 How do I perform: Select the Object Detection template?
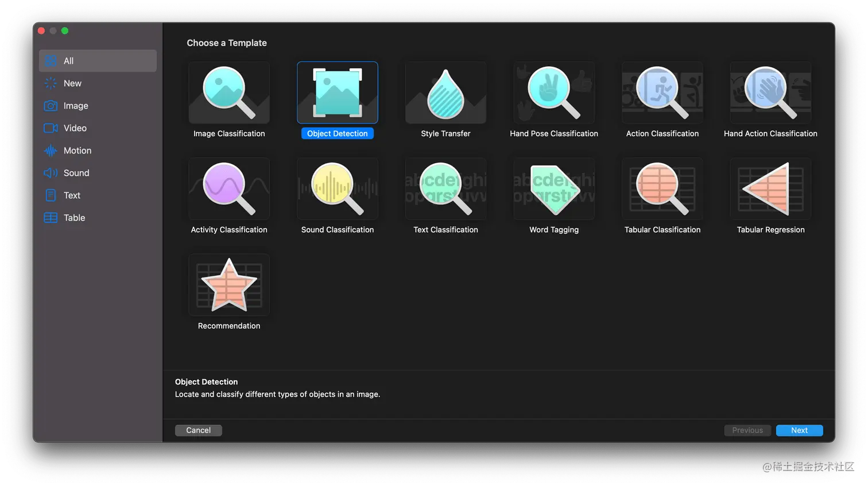coord(337,92)
